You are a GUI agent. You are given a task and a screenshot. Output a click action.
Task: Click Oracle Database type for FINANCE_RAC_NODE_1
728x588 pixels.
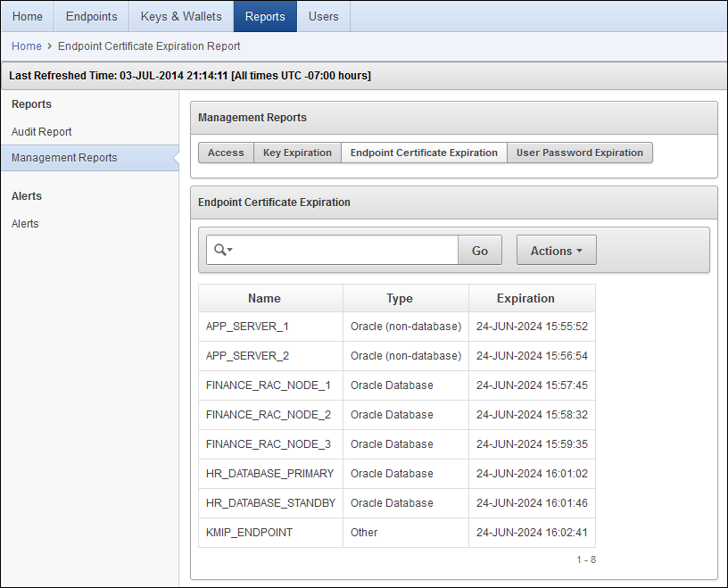click(x=406, y=385)
